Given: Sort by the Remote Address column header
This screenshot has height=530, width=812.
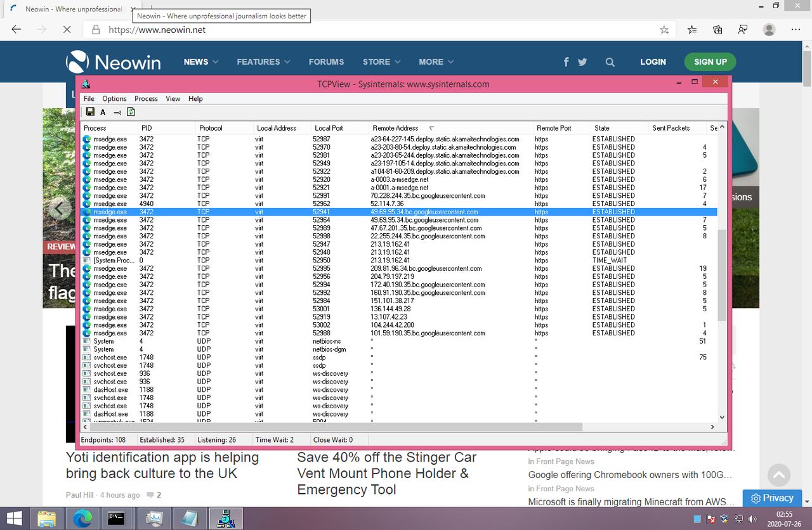Looking at the screenshot, I should point(452,128).
